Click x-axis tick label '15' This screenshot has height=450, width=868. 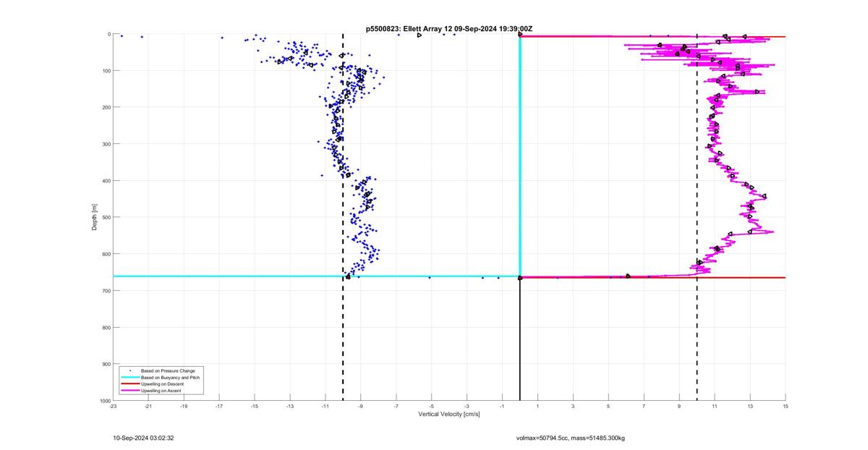[x=786, y=406]
